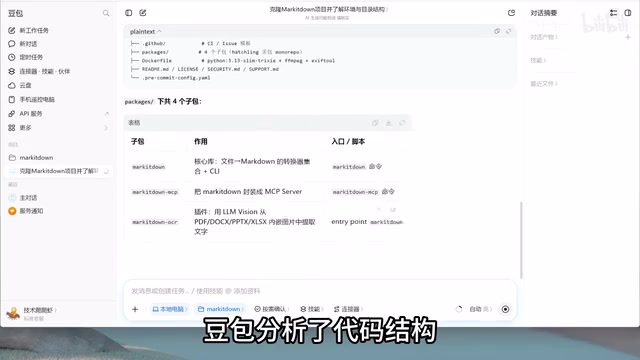
Task: Expand the 更多 sidebar entry
Action: coord(107,128)
